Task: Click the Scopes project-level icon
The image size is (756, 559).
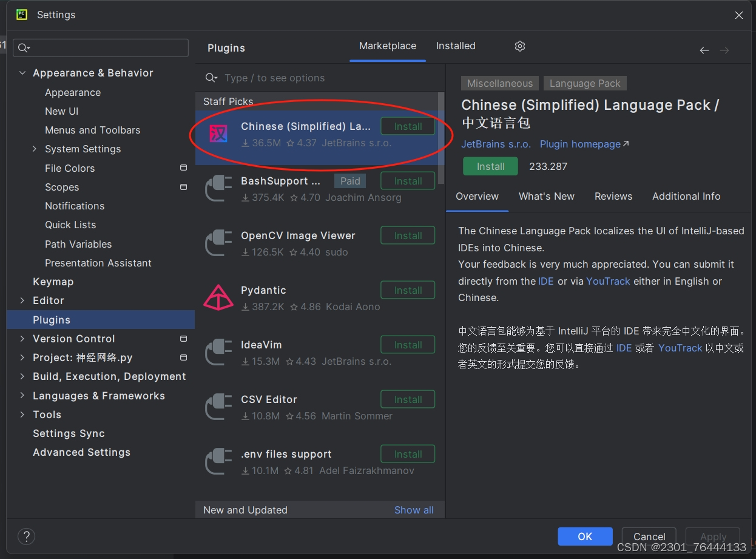Action: pyautogui.click(x=183, y=187)
